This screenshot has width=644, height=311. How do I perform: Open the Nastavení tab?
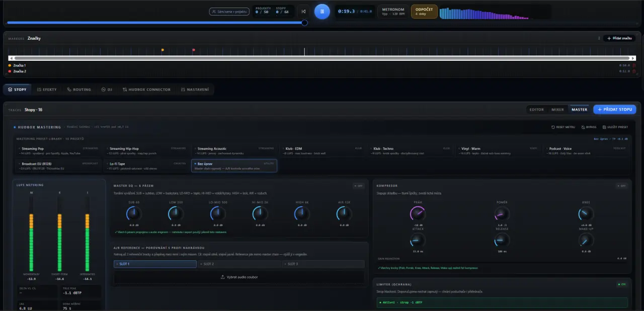(x=195, y=89)
